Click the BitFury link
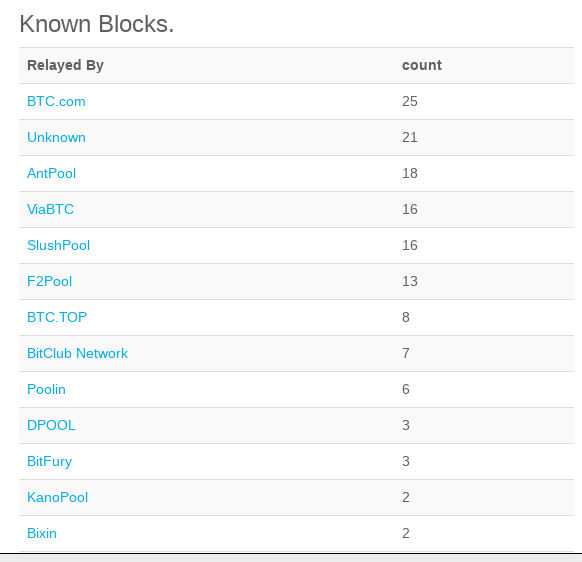Viewport: 582px width, 562px height. coord(49,461)
